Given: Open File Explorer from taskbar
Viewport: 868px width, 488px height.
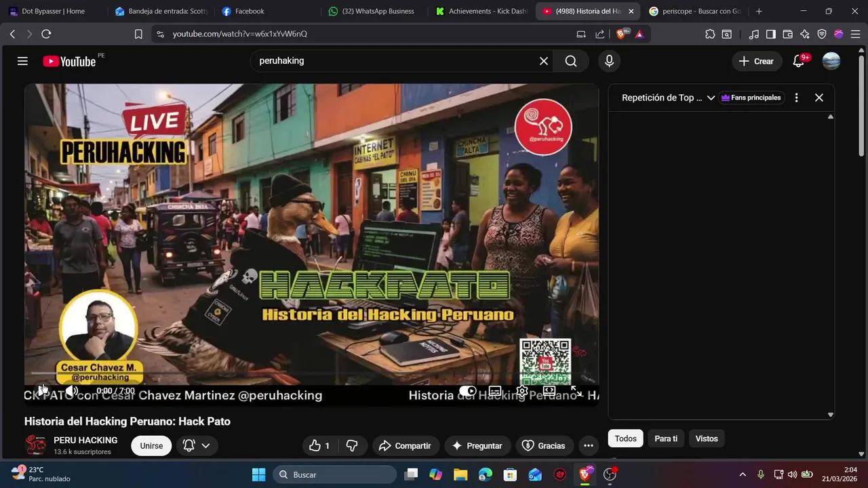Looking at the screenshot, I should tap(460, 474).
